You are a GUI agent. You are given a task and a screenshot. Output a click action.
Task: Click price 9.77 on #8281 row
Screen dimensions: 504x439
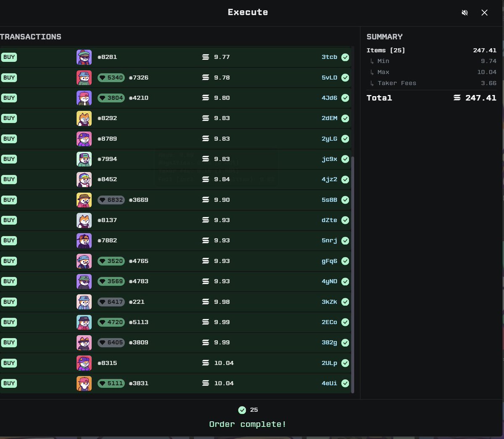[x=222, y=57]
